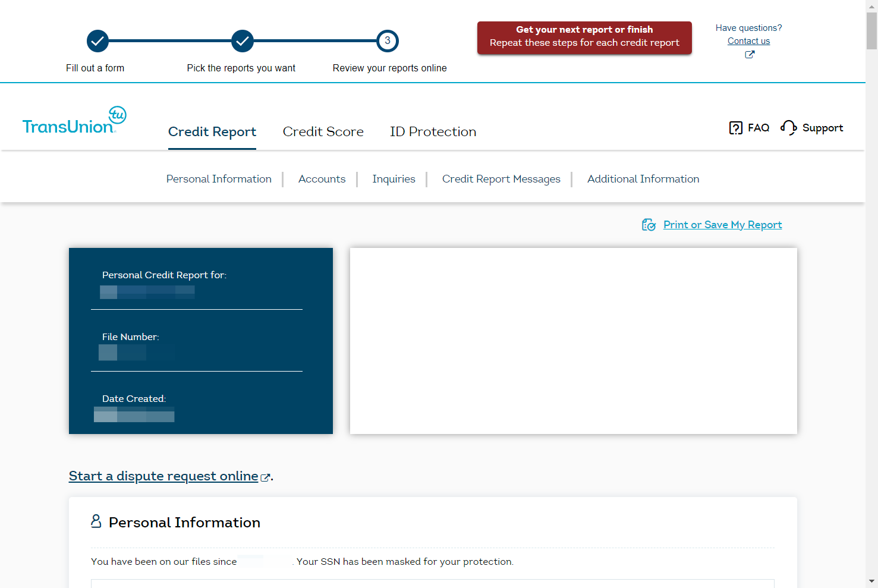Click the 'File Number:' label

pos(131,337)
